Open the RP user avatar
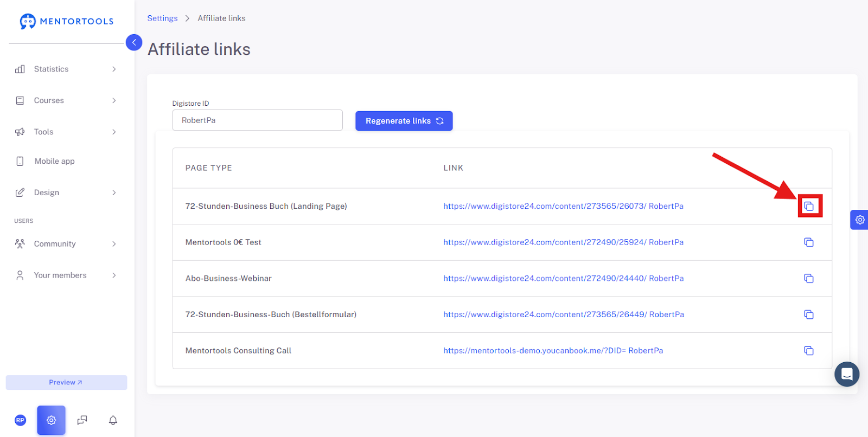The height and width of the screenshot is (437, 868). point(20,420)
